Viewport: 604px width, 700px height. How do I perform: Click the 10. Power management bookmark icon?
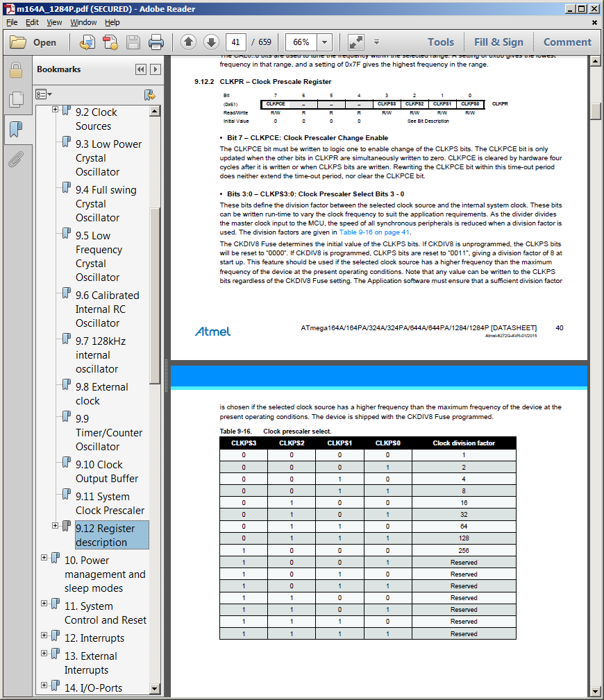[56, 558]
